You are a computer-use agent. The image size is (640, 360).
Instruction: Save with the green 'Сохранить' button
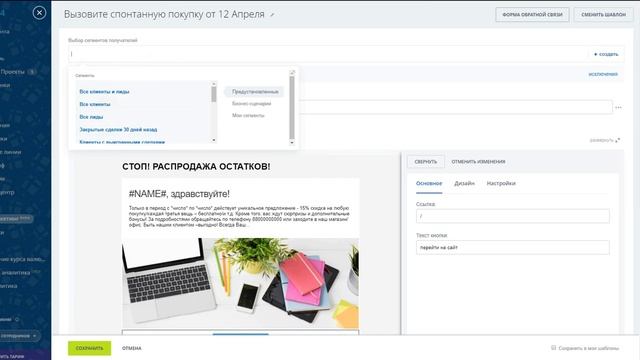click(89, 348)
